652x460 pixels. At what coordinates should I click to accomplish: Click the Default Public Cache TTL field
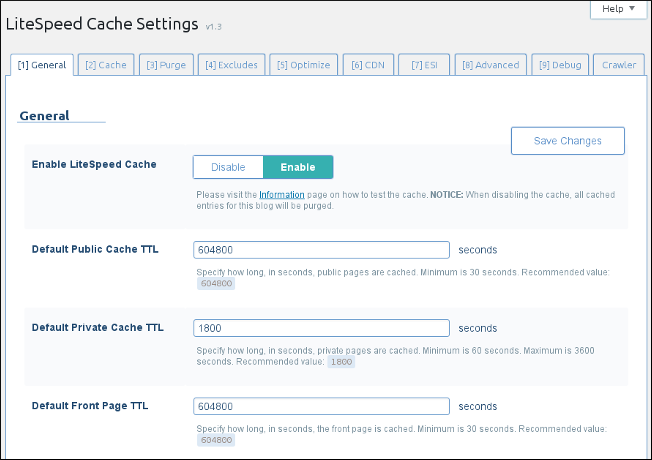tap(320, 249)
